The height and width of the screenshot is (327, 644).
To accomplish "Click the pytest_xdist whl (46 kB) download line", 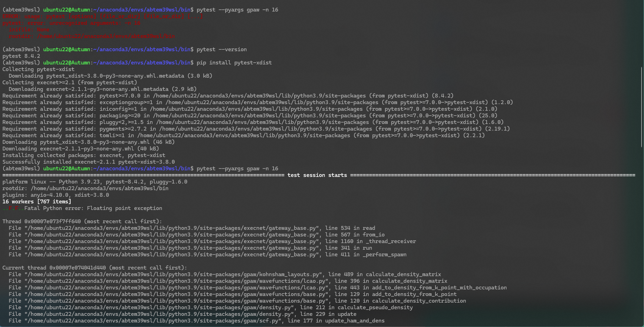I will (x=88, y=142).
